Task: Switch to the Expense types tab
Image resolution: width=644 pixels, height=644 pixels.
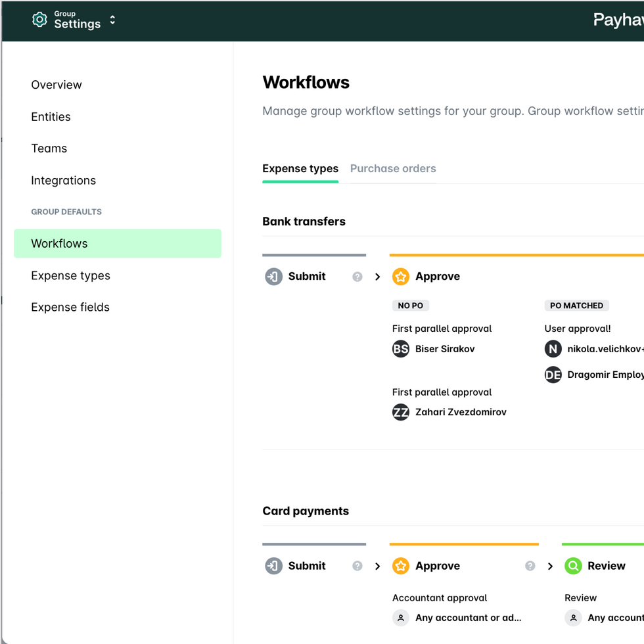Action: [300, 169]
